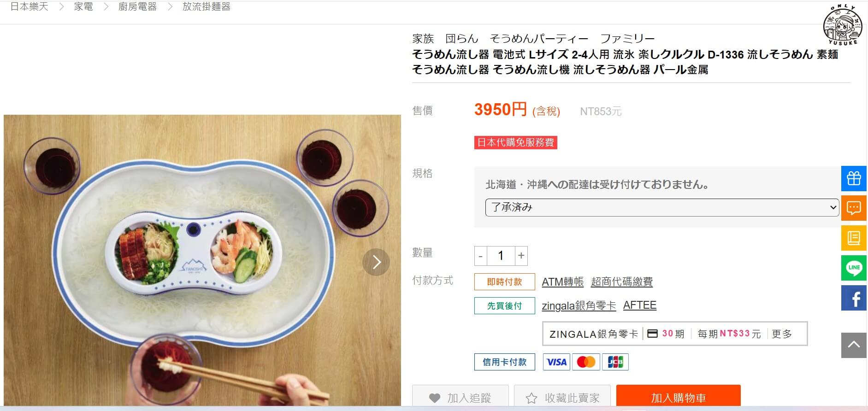Viewport: 868px width, 411px height.
Task: Select the VISA payment card icon
Action: (x=557, y=362)
